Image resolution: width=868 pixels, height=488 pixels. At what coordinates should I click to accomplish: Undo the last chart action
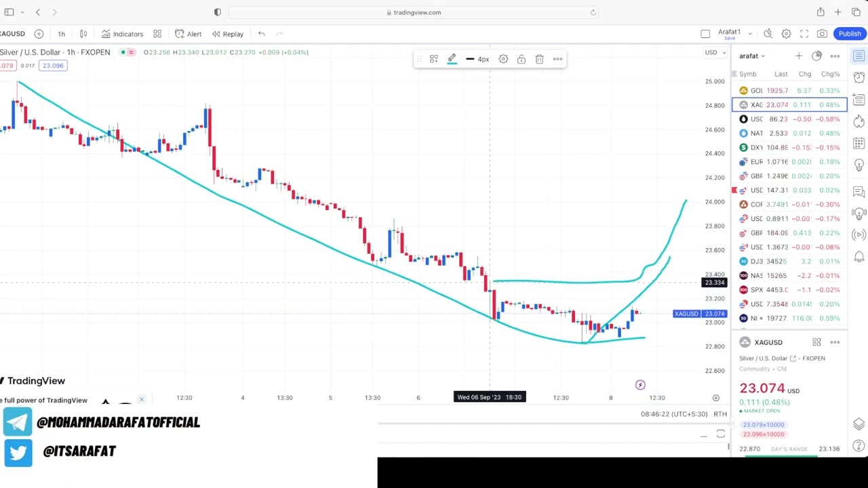click(x=262, y=34)
